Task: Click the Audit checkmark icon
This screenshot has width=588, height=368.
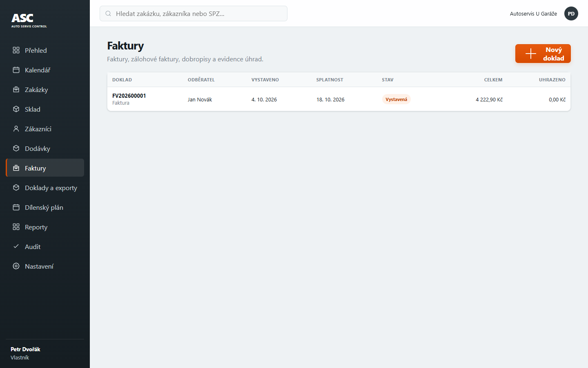Action: [16, 247]
